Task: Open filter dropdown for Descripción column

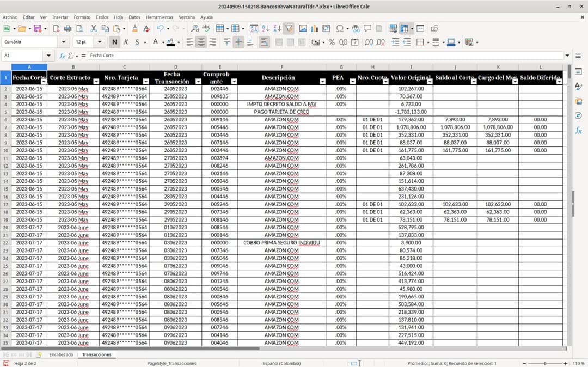Action: (x=322, y=82)
